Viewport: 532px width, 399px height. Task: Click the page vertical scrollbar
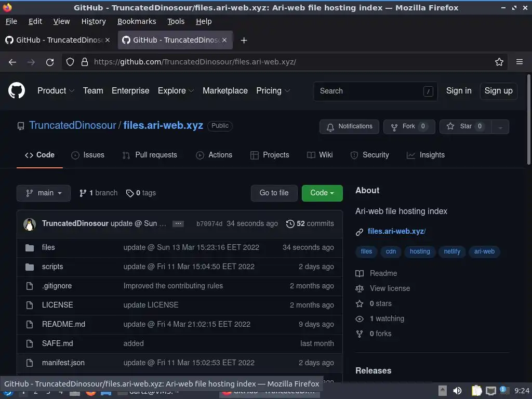tap(528, 120)
